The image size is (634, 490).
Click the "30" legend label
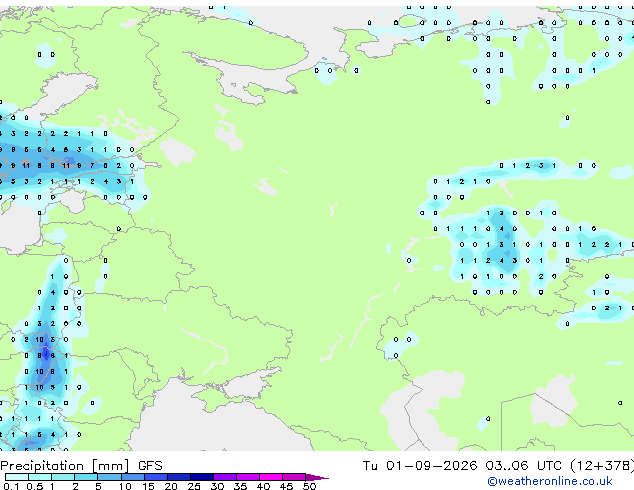coord(217,486)
